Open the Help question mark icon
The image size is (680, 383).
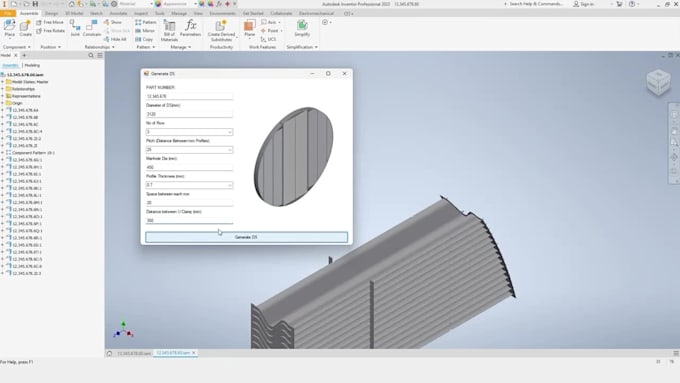click(x=632, y=4)
